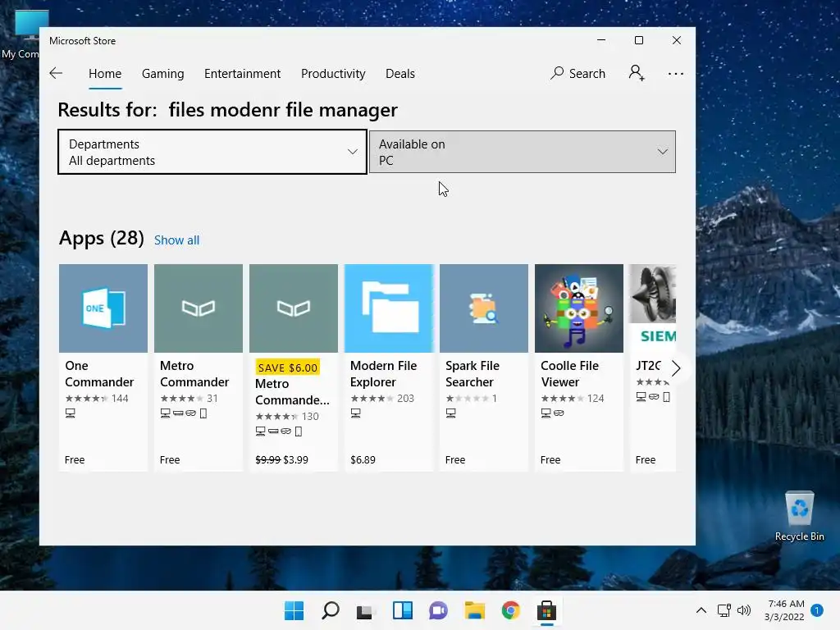Click the $9.99 $3.99 discounted price
The image size is (840, 630).
tap(282, 459)
